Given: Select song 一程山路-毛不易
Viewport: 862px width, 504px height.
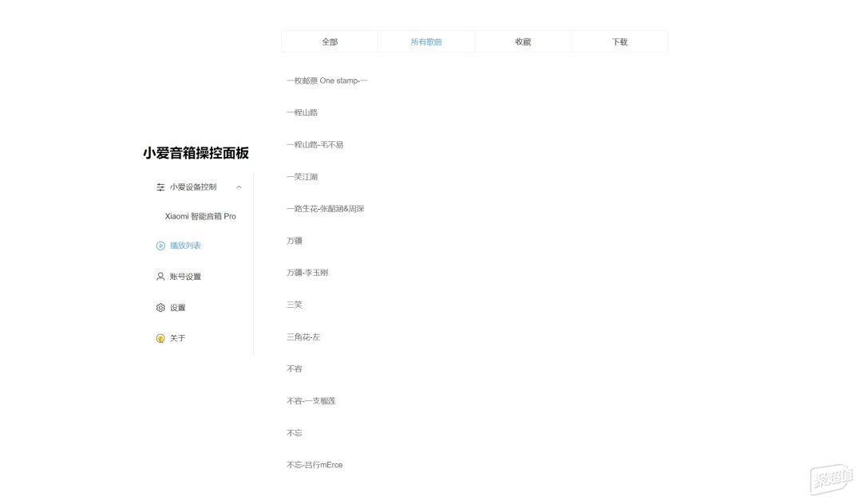Looking at the screenshot, I should [314, 145].
